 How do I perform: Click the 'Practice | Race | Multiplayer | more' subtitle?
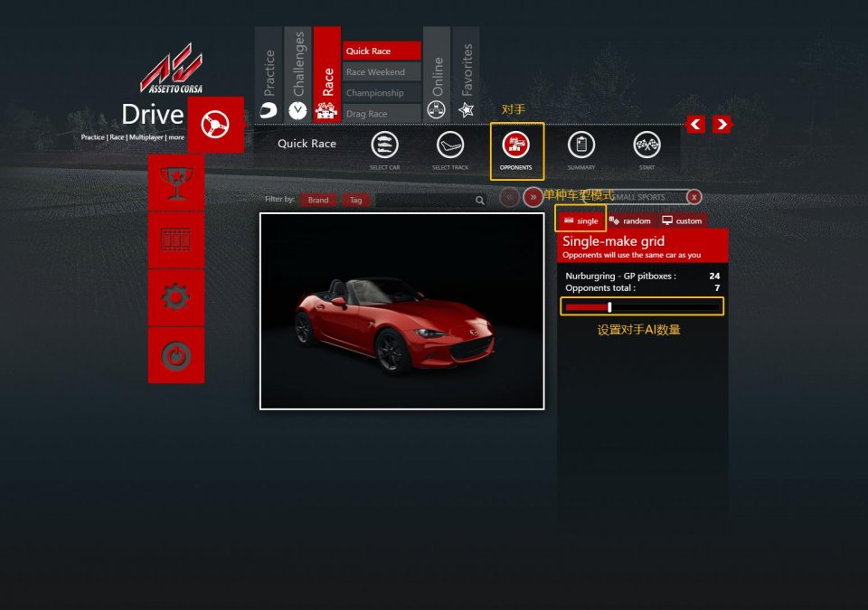coord(133,137)
